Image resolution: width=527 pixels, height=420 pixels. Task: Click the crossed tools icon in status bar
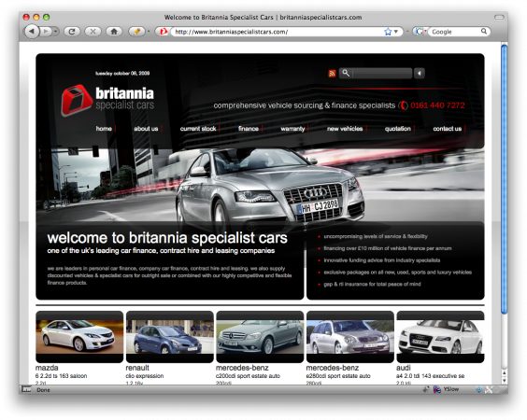click(x=489, y=389)
